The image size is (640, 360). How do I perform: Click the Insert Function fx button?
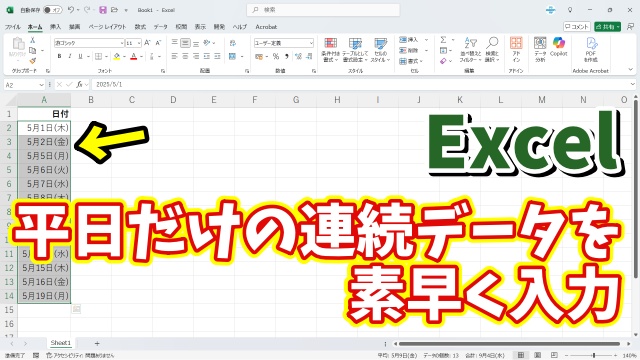click(80, 84)
